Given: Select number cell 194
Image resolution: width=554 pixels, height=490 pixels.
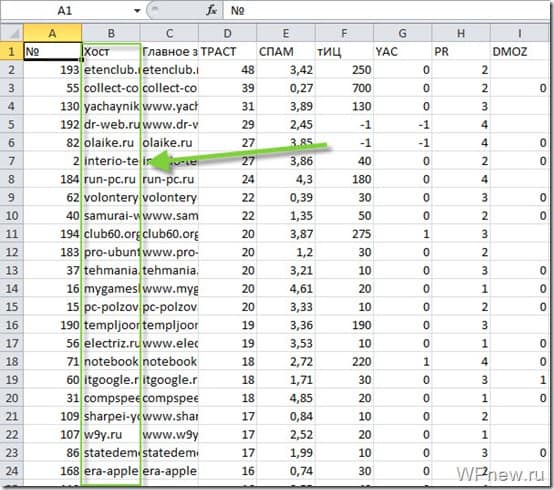Looking at the screenshot, I should (53, 234).
